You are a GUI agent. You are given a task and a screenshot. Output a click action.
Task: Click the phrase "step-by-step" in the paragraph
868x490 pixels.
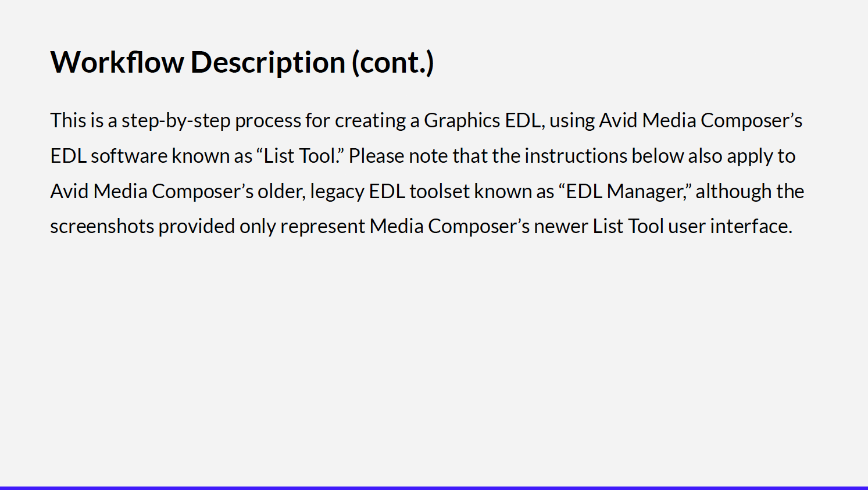click(176, 121)
